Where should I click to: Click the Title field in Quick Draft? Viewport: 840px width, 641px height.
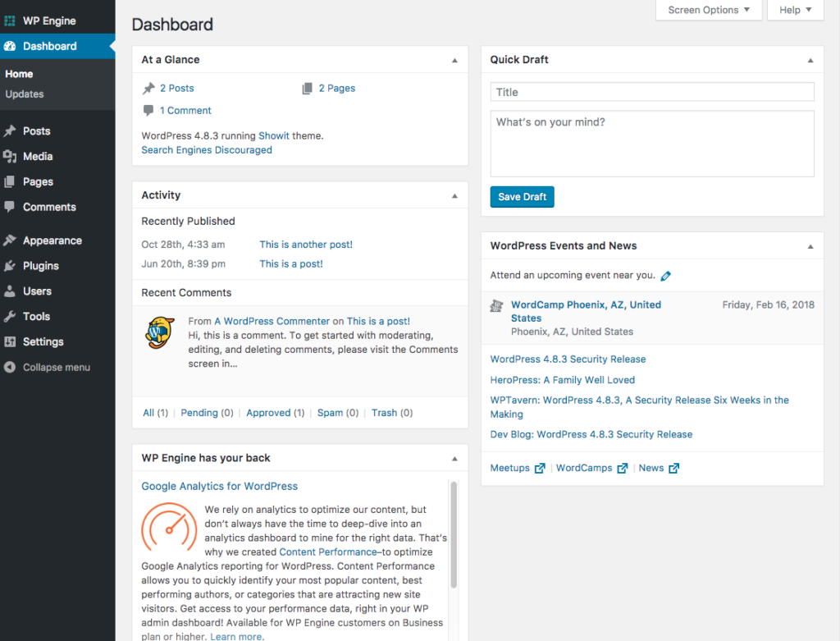[x=651, y=91]
